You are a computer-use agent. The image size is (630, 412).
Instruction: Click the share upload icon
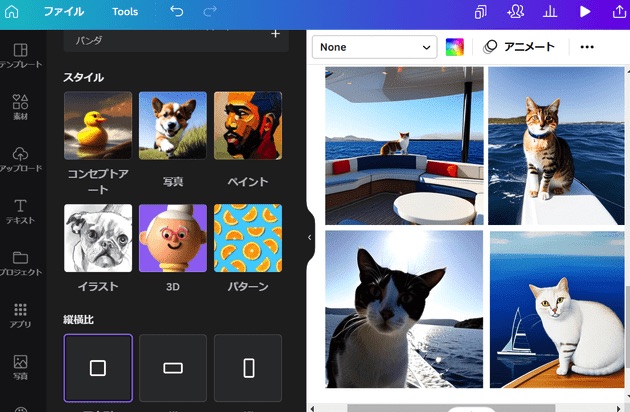[x=617, y=12]
